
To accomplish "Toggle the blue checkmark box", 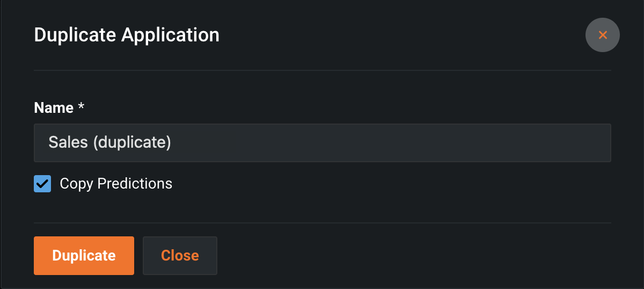I will click(x=42, y=184).
